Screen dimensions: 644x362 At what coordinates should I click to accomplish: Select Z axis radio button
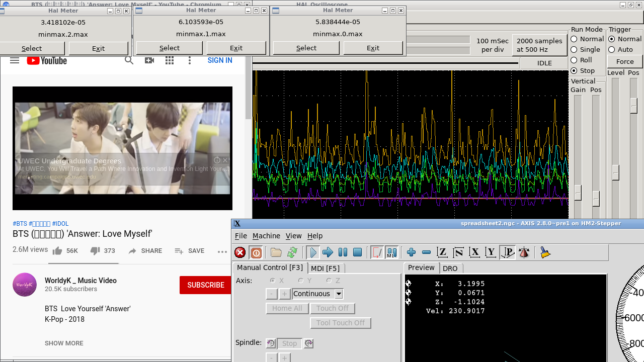click(329, 281)
